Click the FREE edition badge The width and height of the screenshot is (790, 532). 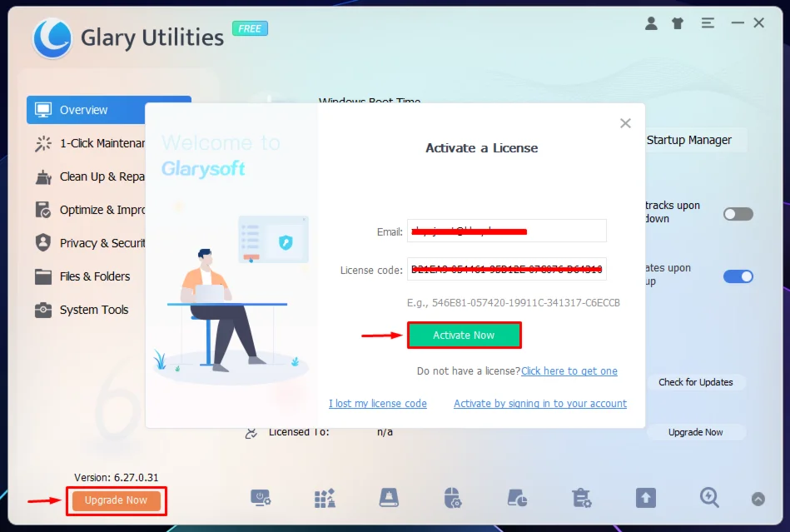tap(250, 28)
